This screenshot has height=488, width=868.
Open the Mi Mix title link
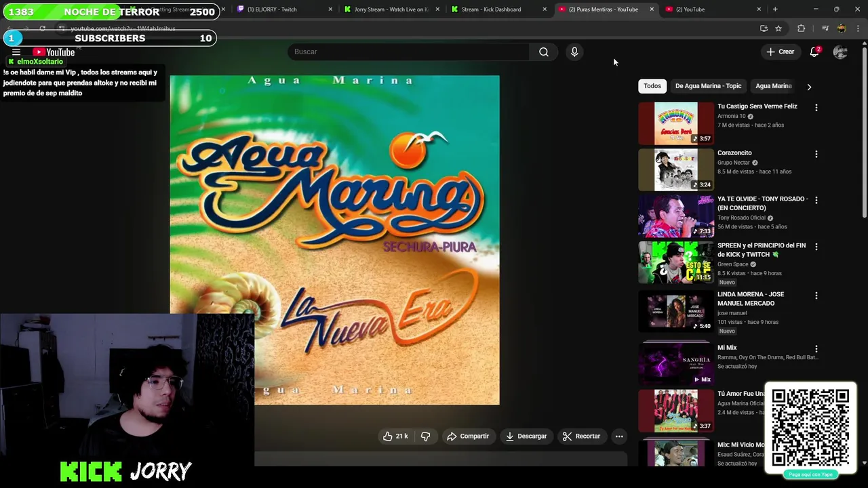727,348
